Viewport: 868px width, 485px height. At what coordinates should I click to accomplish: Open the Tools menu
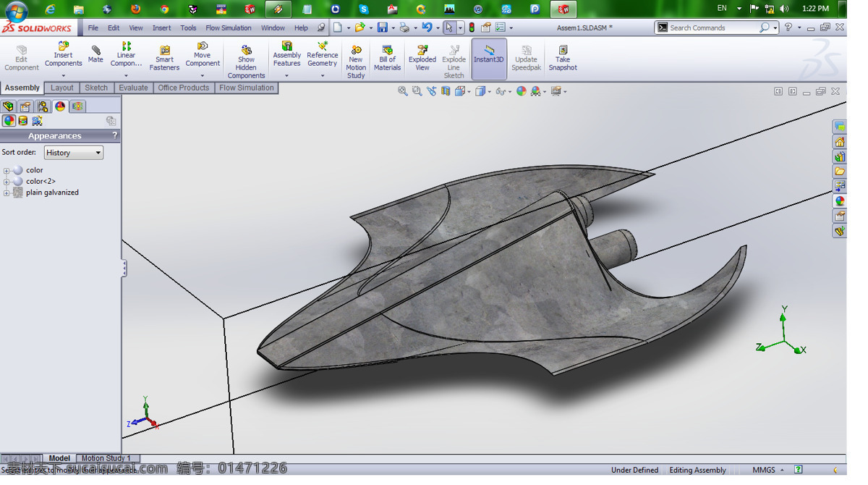click(x=188, y=28)
